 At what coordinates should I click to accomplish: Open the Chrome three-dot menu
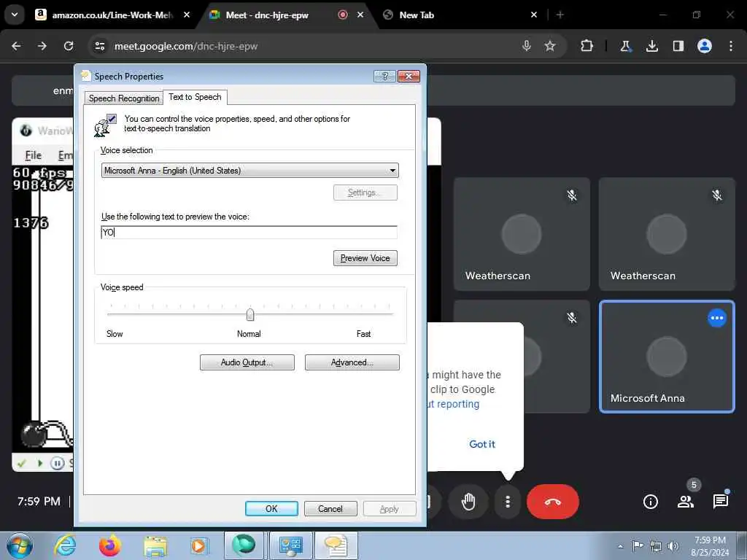pos(731,46)
